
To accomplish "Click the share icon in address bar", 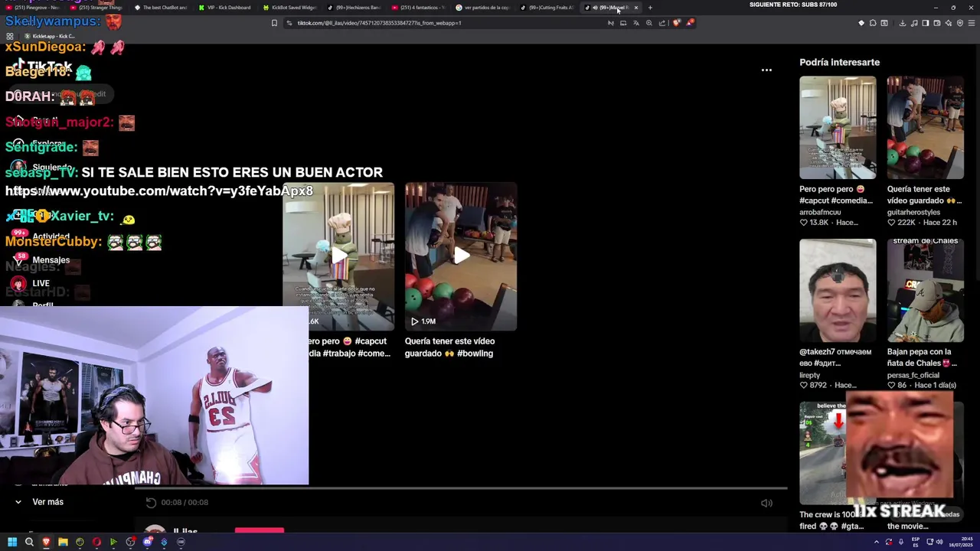I will [x=662, y=23].
